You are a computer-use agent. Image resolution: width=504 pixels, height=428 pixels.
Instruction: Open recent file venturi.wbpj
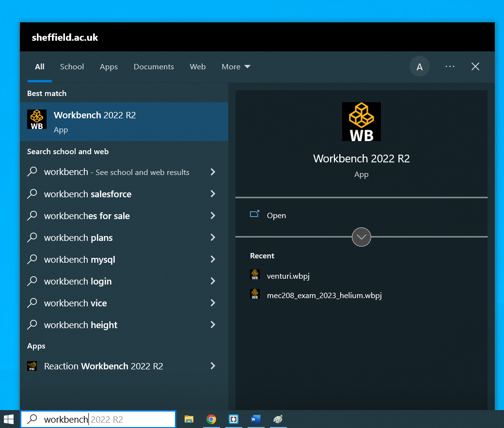point(288,276)
